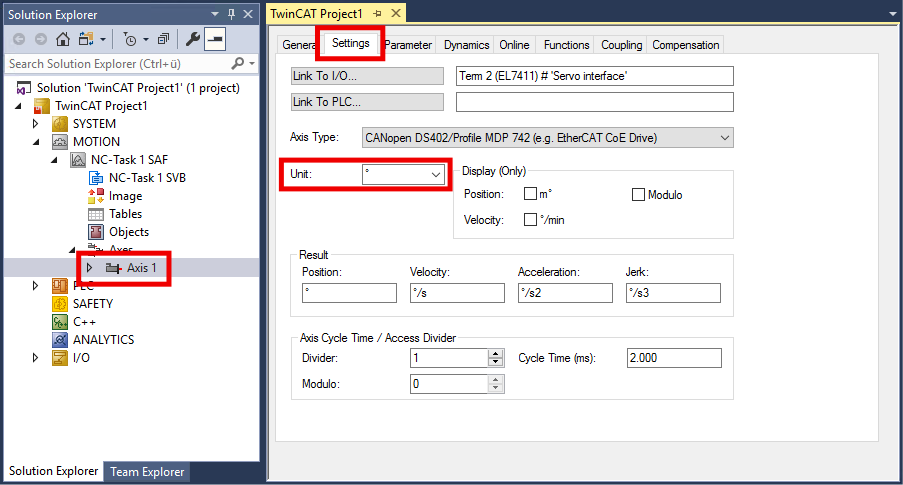Switch to the Settings tab

(x=350, y=43)
